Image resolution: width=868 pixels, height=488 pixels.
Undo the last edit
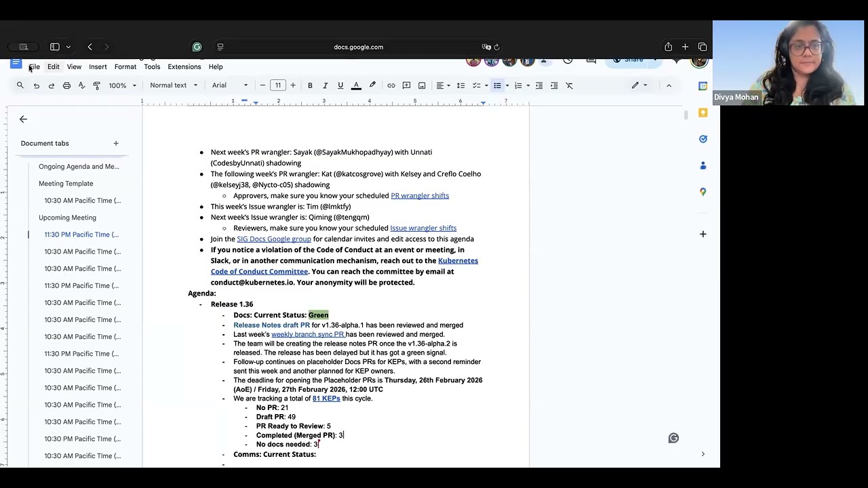point(36,85)
